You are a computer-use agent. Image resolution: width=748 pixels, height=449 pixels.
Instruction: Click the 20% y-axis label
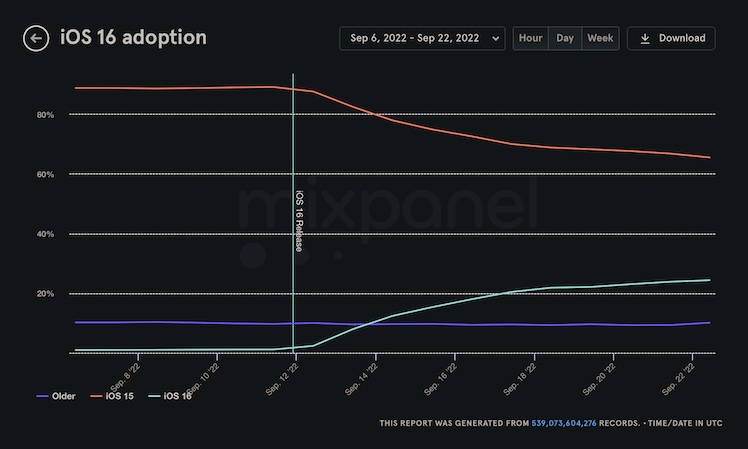pos(45,294)
